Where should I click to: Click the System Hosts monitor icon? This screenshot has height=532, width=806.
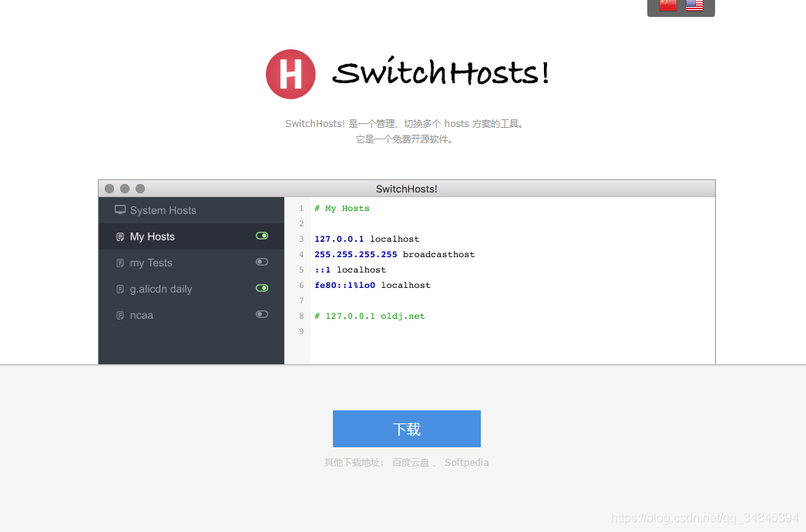coord(120,209)
